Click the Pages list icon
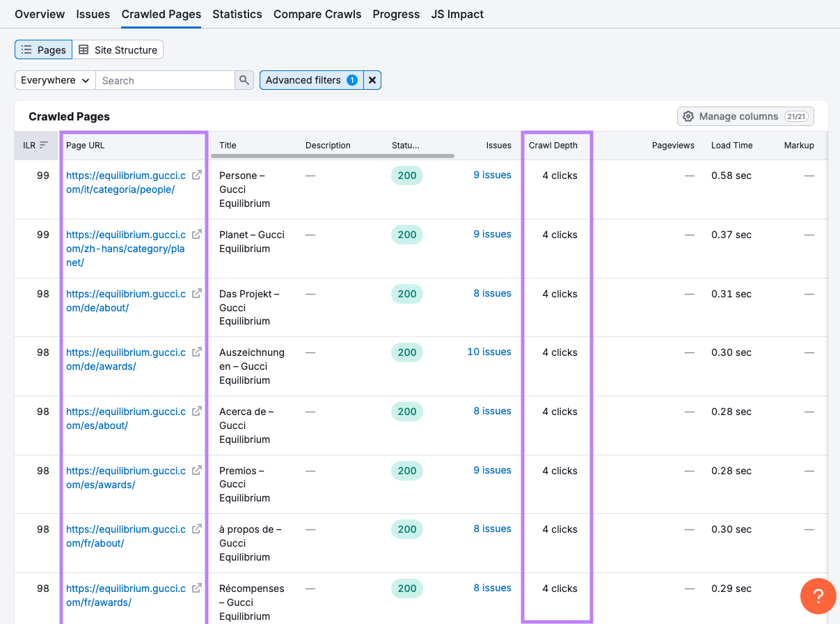Screen dimensions: 840x624 pos(26,49)
